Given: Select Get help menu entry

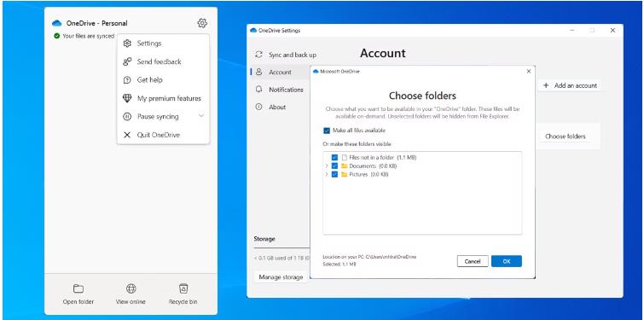Looking at the screenshot, I should click(x=163, y=80).
